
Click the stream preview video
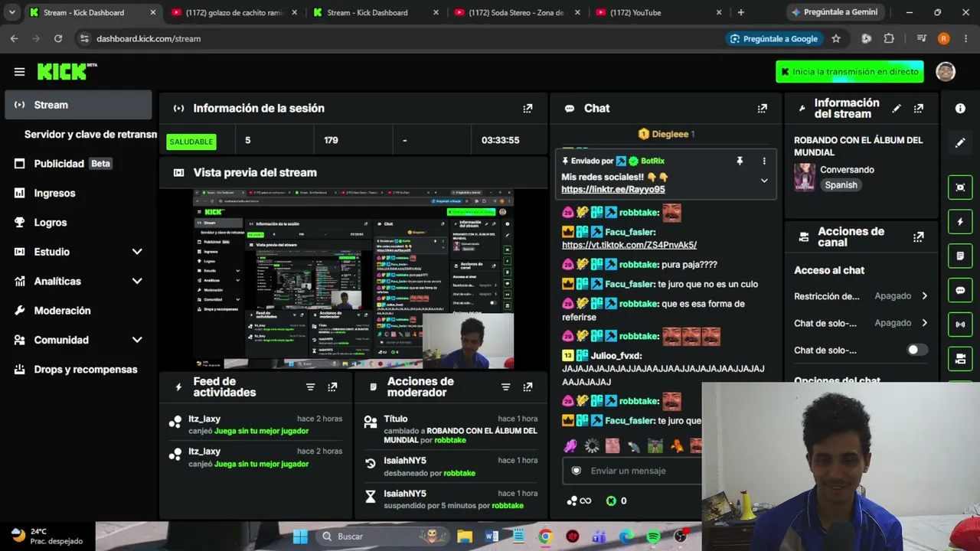353,279
